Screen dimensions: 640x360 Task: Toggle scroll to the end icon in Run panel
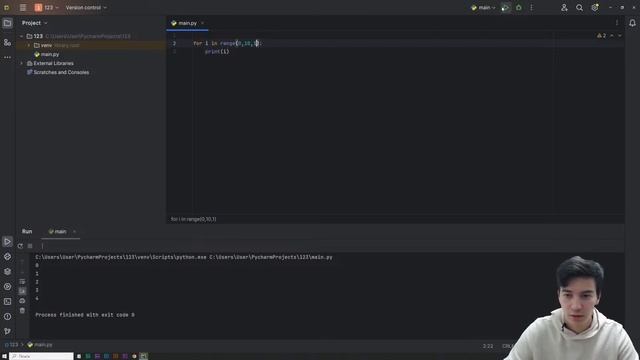coord(22,291)
